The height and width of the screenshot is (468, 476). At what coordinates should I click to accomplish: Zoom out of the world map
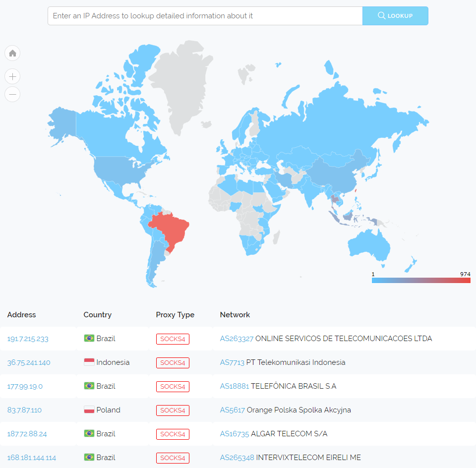(x=12, y=94)
